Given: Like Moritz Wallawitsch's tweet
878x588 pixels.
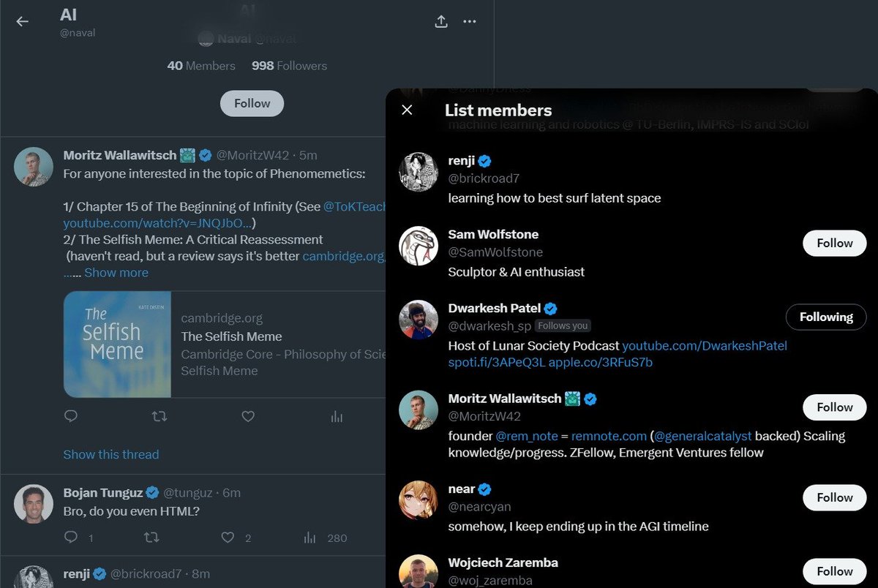Looking at the screenshot, I should pyautogui.click(x=248, y=416).
